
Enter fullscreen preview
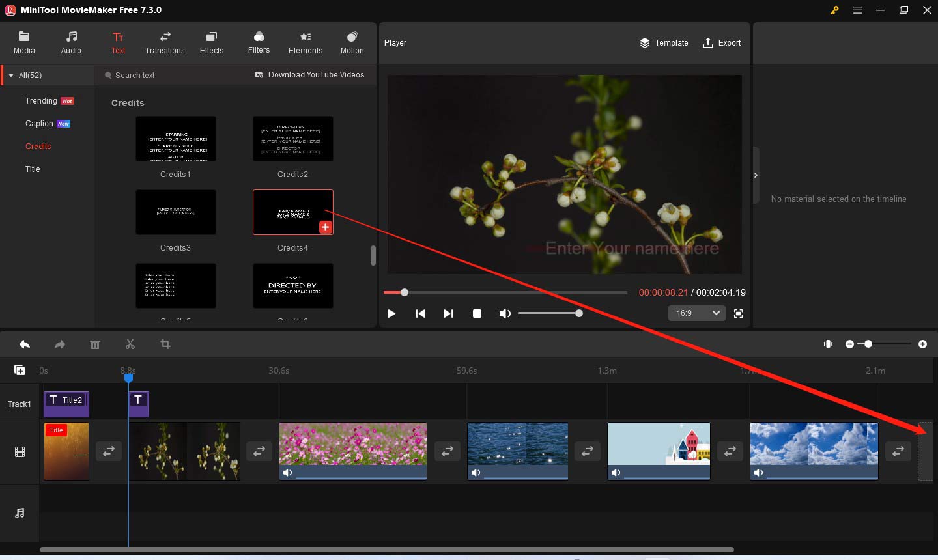[x=738, y=313]
